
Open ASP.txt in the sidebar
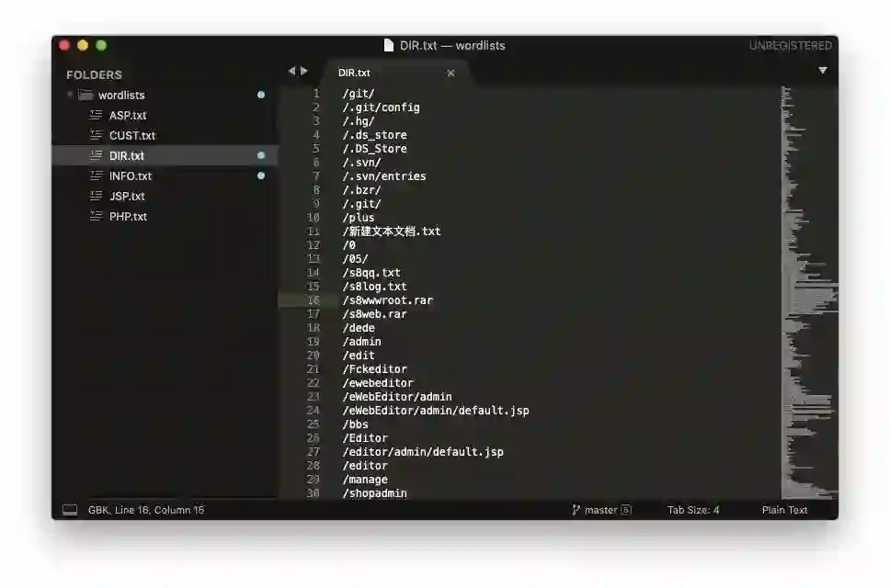(x=128, y=115)
